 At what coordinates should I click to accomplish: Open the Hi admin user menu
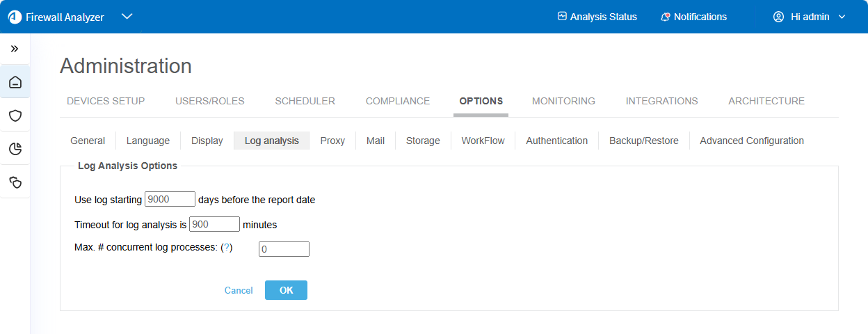pyautogui.click(x=810, y=17)
